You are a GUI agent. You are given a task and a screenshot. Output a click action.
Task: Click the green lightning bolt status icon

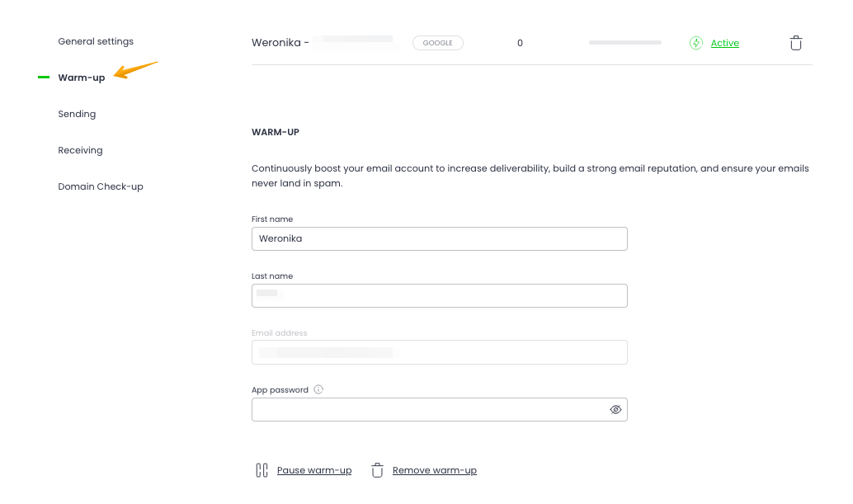pos(696,43)
